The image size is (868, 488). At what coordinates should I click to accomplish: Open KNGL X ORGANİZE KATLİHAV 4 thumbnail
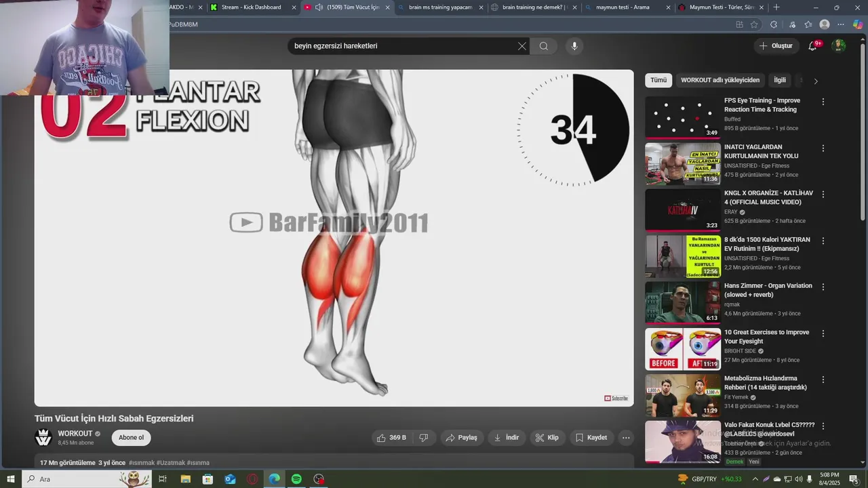(683, 209)
